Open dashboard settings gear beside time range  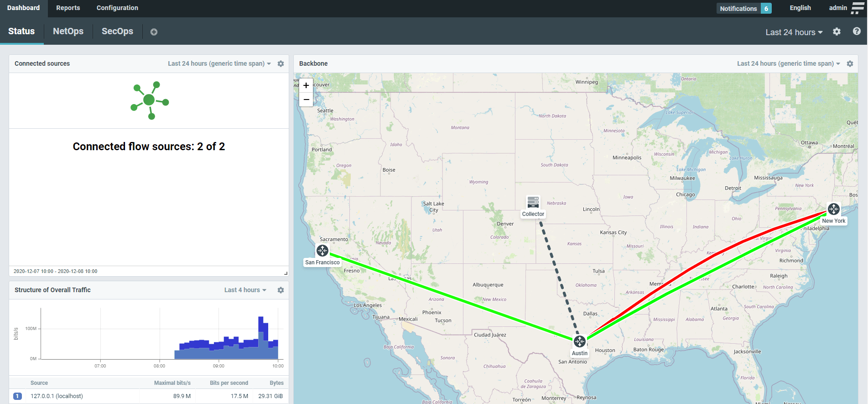[x=837, y=31]
